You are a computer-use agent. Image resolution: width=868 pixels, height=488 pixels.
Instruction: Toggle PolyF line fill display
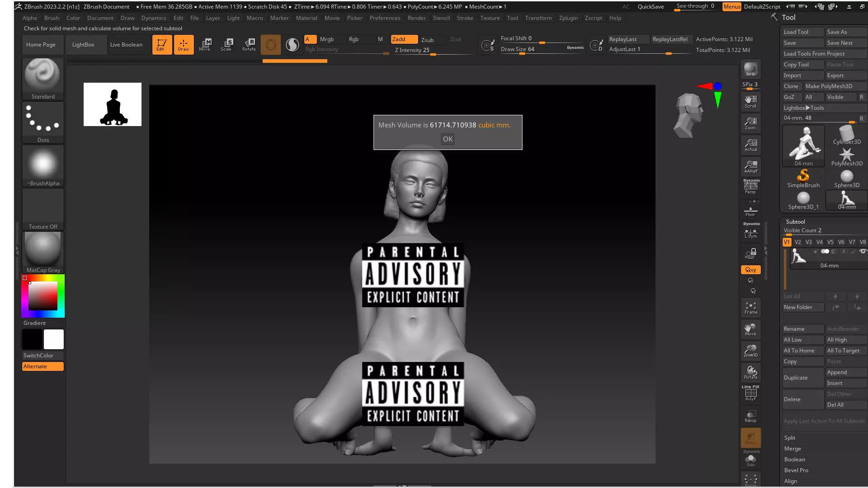[x=750, y=394]
